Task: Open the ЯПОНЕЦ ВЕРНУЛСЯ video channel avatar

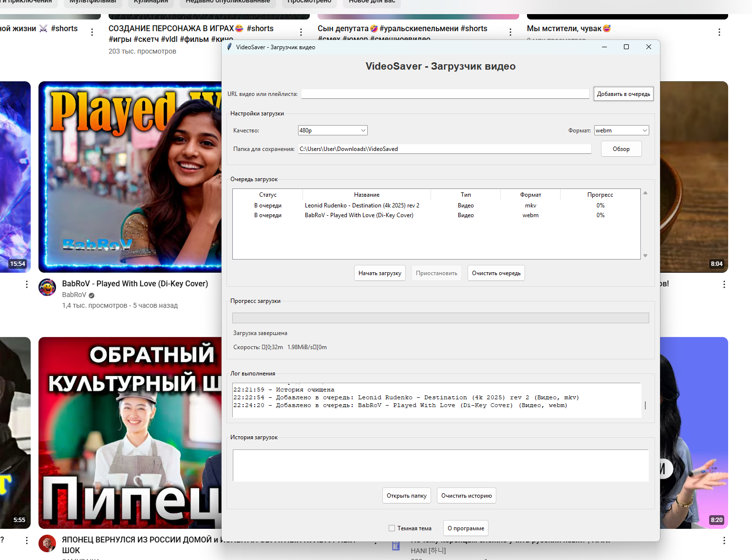Action: (x=47, y=543)
